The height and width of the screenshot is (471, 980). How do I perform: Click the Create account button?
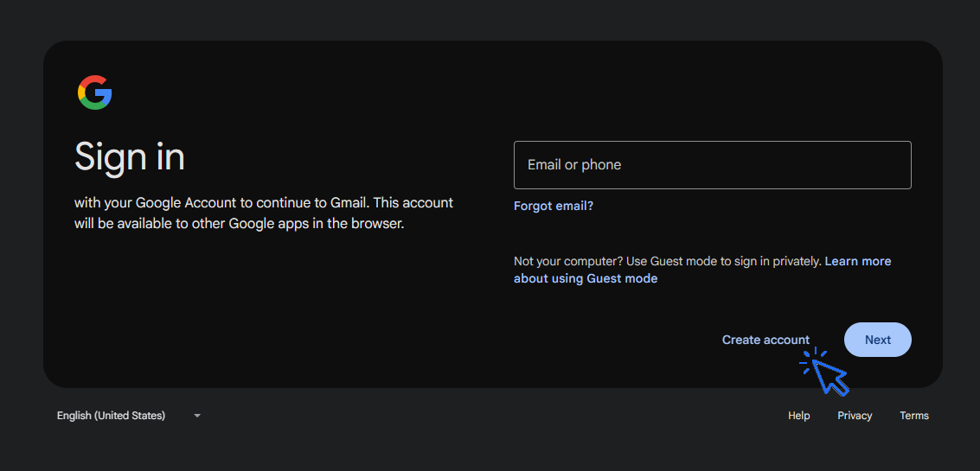click(765, 340)
